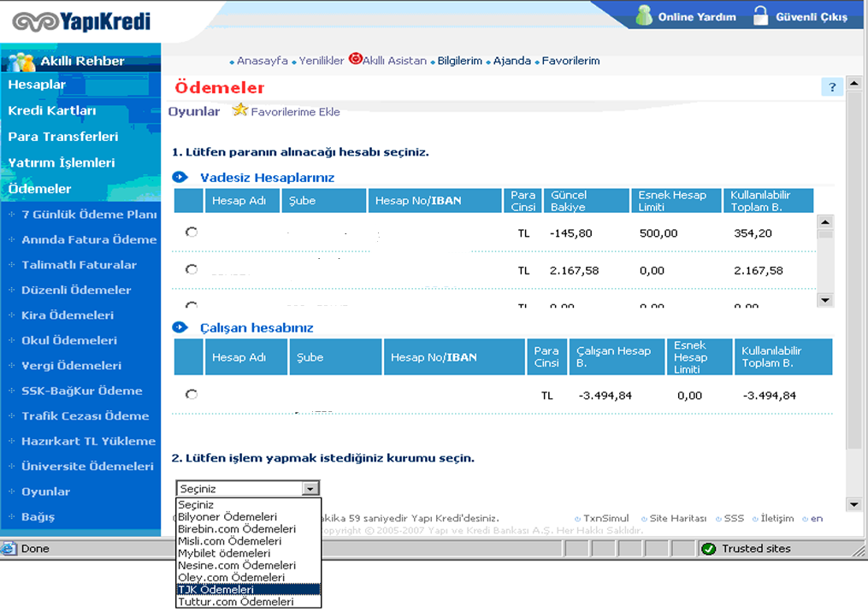Open the TxnSimul footer link
The image size is (868, 612).
click(x=606, y=519)
